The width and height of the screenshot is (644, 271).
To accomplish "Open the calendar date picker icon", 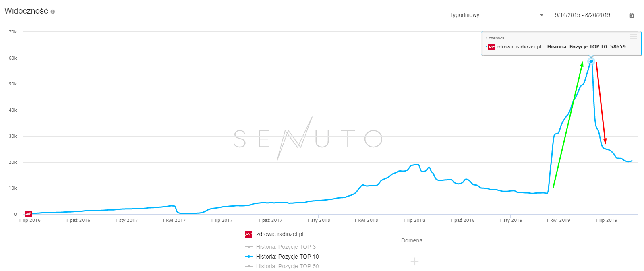I will tap(632, 15).
